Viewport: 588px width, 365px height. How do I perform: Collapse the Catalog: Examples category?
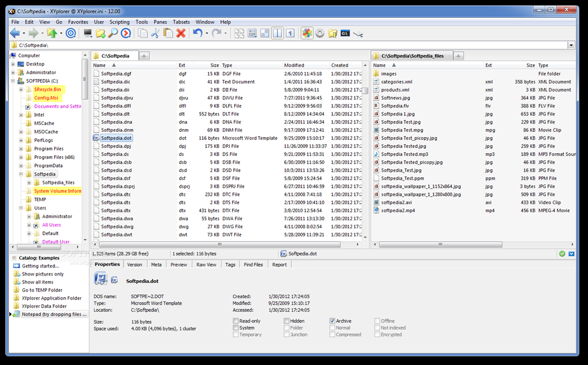tap(14, 258)
